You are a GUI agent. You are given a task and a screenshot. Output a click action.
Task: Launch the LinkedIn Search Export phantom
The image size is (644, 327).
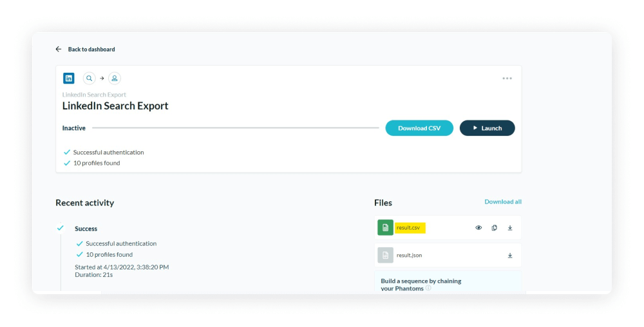pyautogui.click(x=487, y=128)
